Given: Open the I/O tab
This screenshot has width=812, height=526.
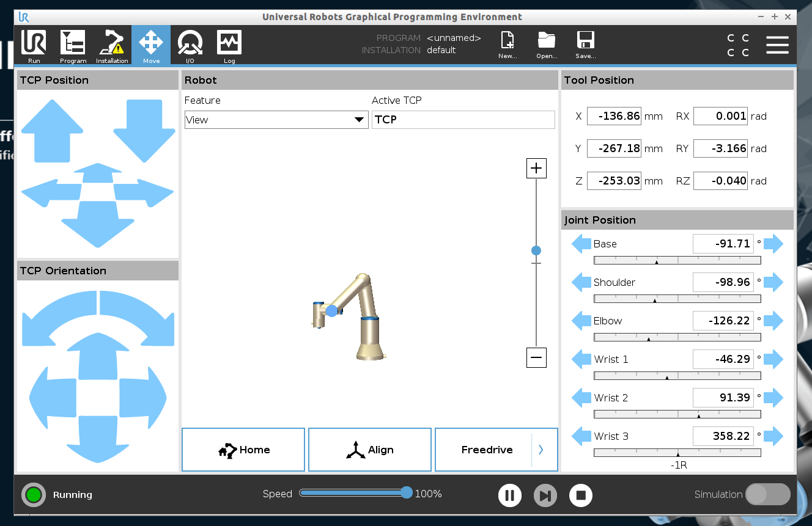Looking at the screenshot, I should [x=190, y=46].
